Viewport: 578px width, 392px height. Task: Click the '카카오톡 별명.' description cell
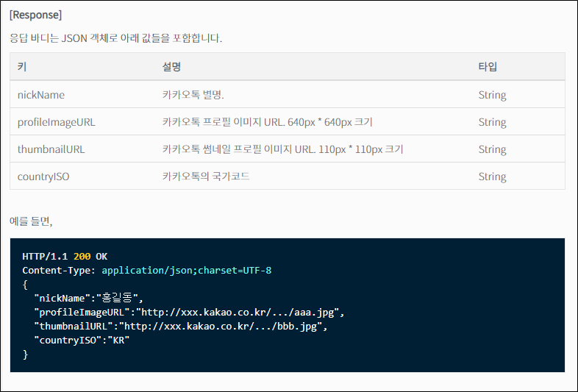pyautogui.click(x=193, y=95)
